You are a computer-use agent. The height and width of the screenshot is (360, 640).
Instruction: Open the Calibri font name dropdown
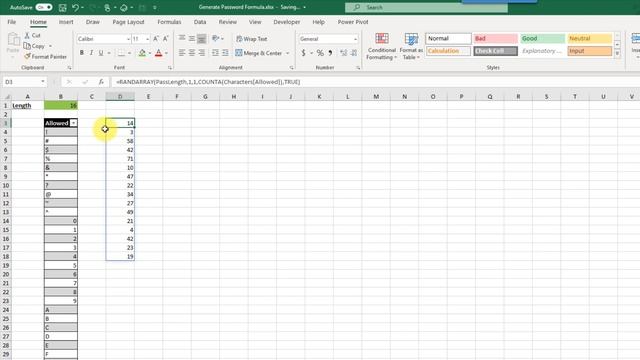coord(128,39)
